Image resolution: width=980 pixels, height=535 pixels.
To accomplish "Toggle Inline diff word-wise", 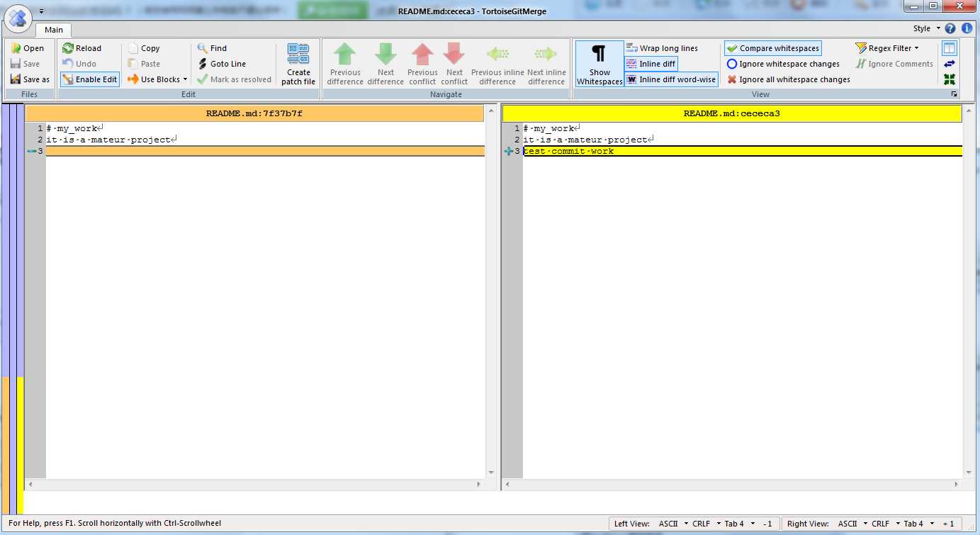I will (671, 79).
